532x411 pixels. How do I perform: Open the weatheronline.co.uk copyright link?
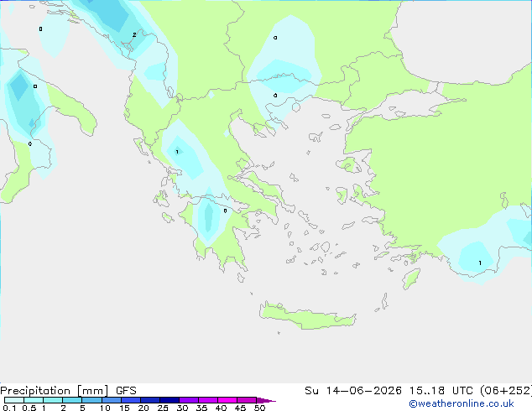tap(462, 403)
